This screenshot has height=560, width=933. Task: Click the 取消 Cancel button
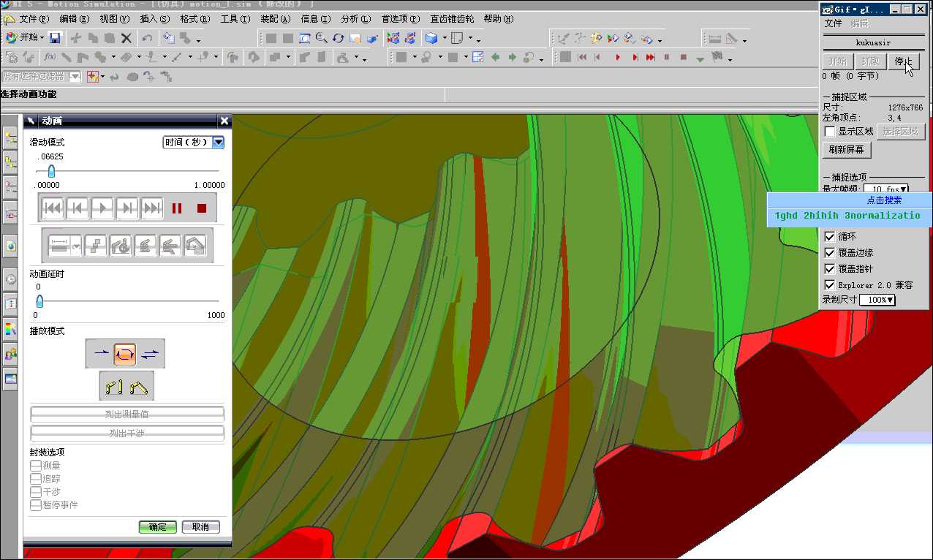click(201, 527)
